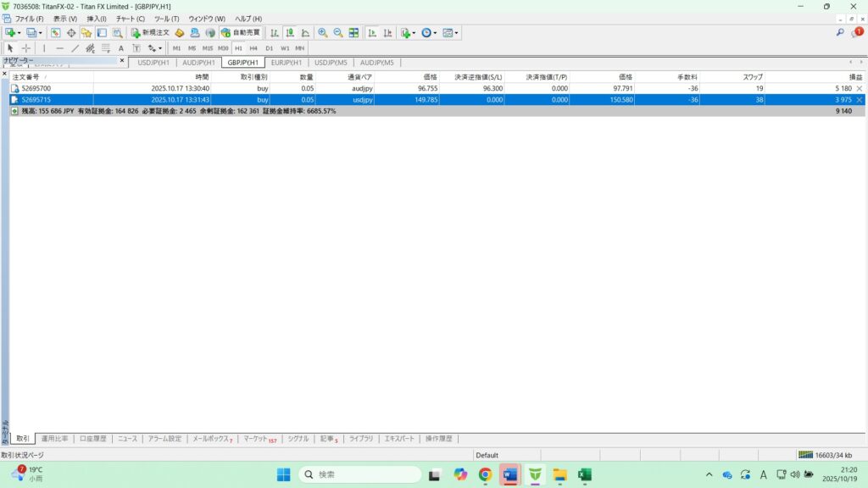Image resolution: width=868 pixels, height=488 pixels.
Task: Click the 新規注文 new order button
Action: [x=150, y=33]
